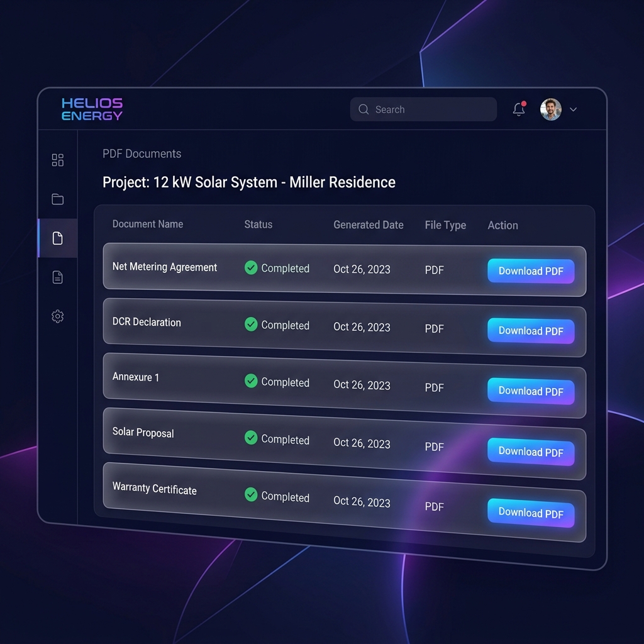Click Completed status of Warranty Certificate
This screenshot has height=644, width=644.
coord(286,497)
